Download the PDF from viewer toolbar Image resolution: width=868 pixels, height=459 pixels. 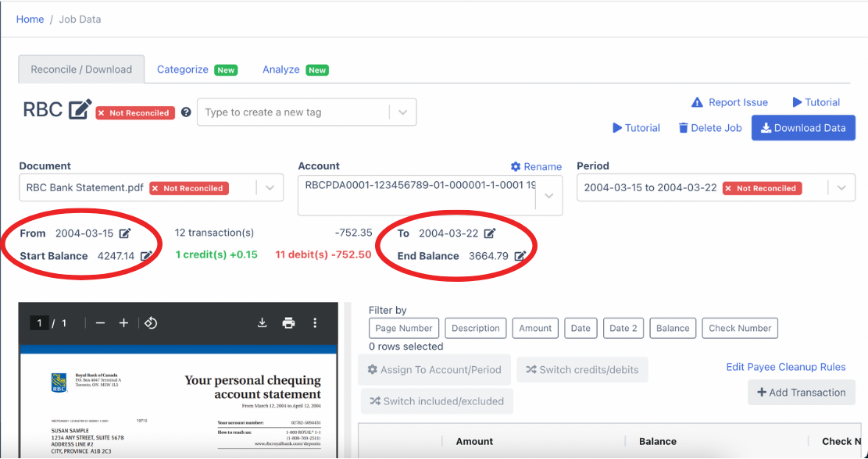[x=263, y=323]
